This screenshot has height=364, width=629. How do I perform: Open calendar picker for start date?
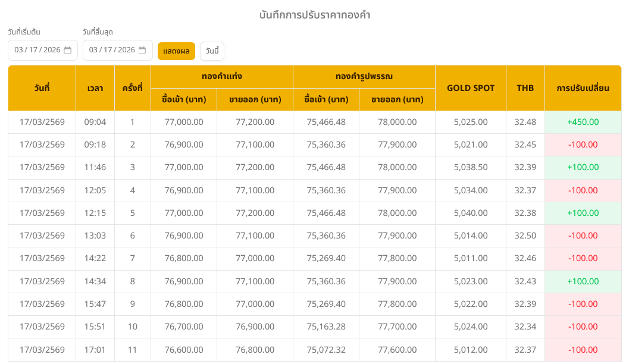68,50
